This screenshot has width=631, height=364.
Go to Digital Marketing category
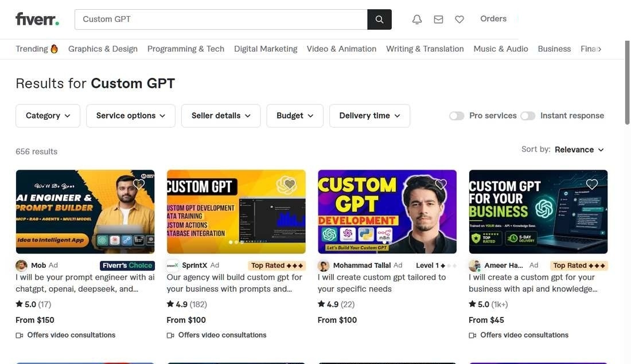[266, 49]
